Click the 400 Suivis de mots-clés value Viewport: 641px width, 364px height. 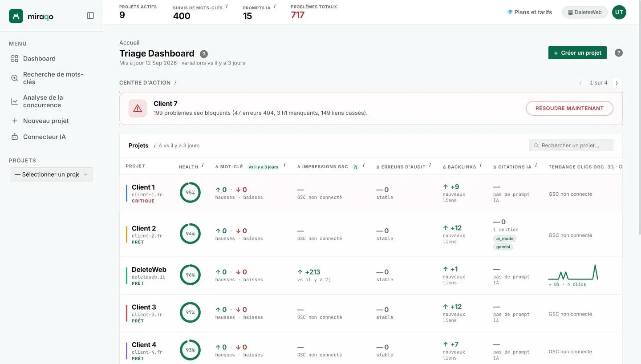tap(182, 16)
